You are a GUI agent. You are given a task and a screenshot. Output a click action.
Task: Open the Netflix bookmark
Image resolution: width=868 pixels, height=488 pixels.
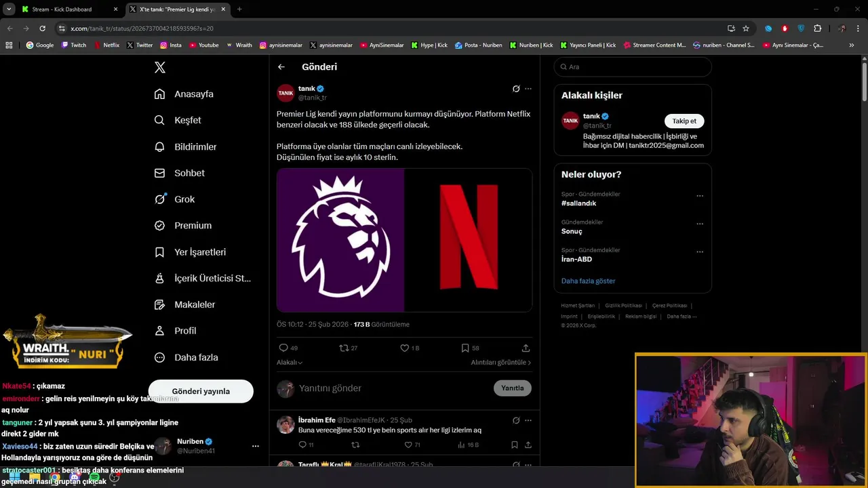click(106, 45)
